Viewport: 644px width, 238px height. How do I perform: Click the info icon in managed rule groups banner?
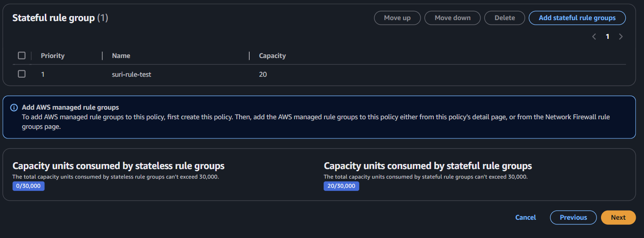click(14, 108)
